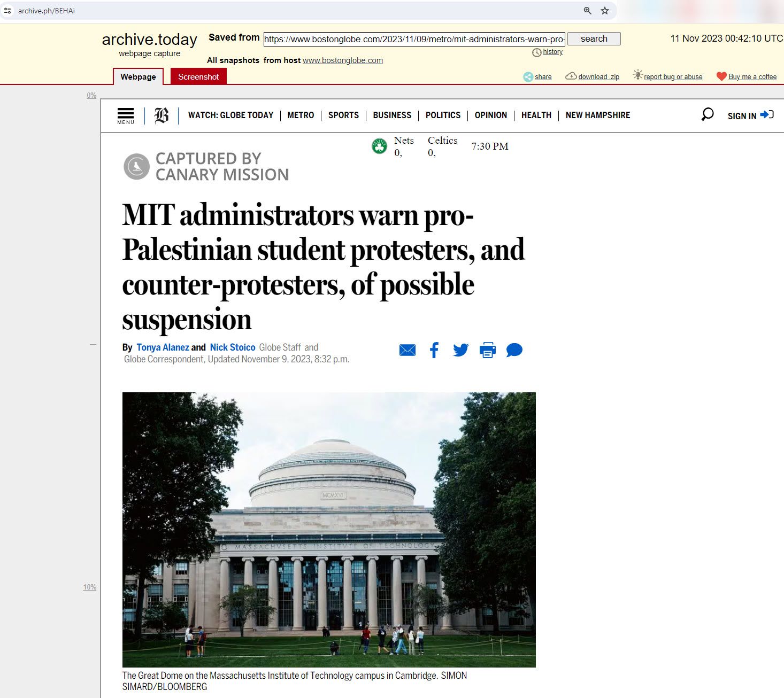Switch to the Screenshot tab
This screenshot has height=698, width=784.
click(x=198, y=77)
